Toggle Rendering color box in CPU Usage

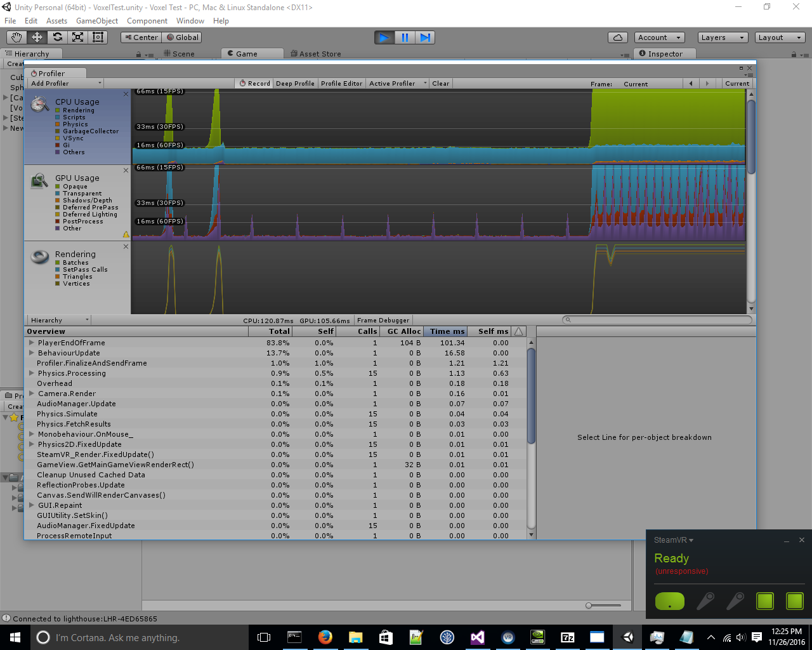[x=58, y=110]
